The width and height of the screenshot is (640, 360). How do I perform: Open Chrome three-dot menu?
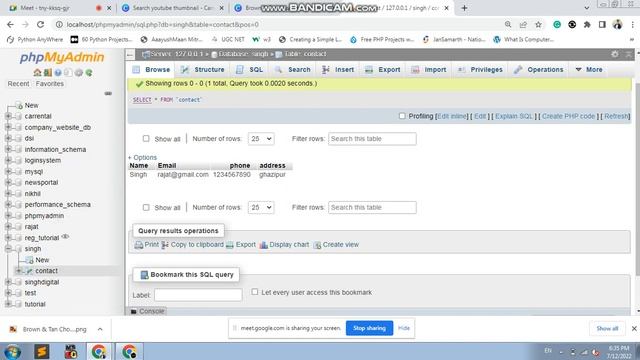[632, 24]
